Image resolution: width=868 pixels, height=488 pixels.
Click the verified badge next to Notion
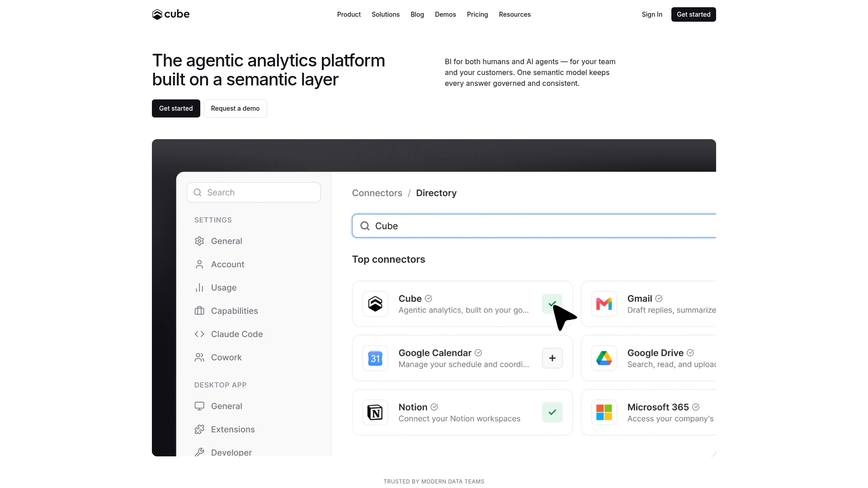coord(434,407)
